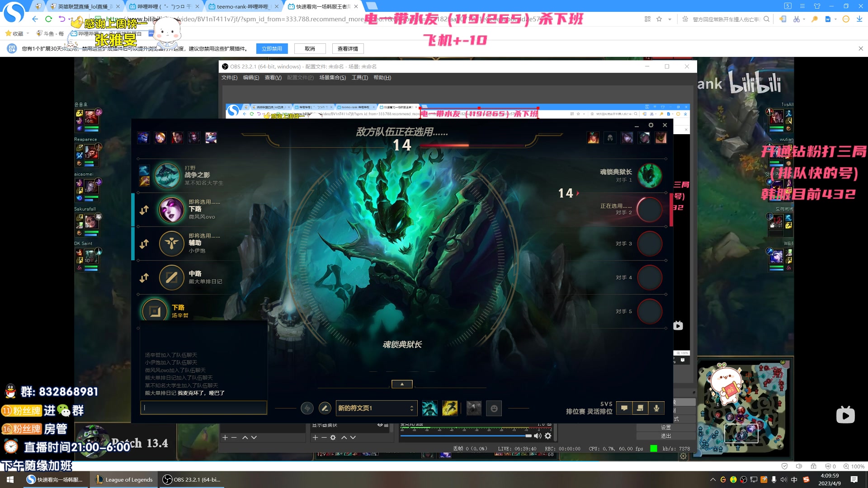This screenshot has width=868, height=488.
Task: Click 查看详情 button in extension notice
Action: pos(348,48)
